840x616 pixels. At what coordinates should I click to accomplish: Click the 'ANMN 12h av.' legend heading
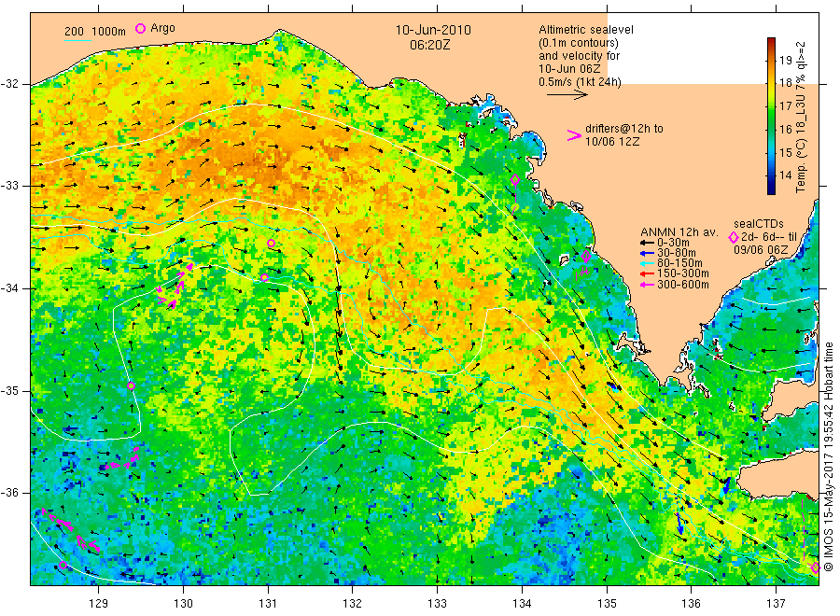click(x=679, y=232)
